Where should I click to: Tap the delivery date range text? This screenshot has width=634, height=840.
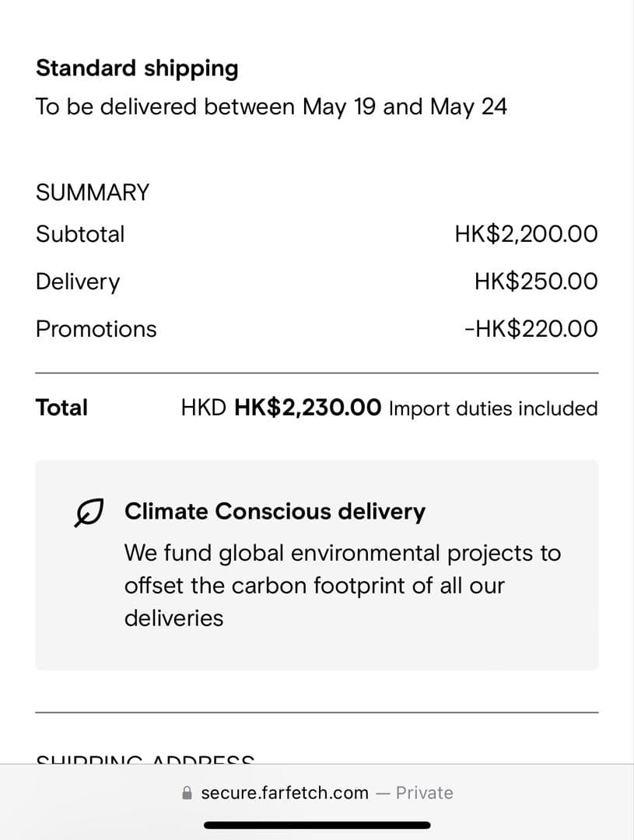point(271,107)
